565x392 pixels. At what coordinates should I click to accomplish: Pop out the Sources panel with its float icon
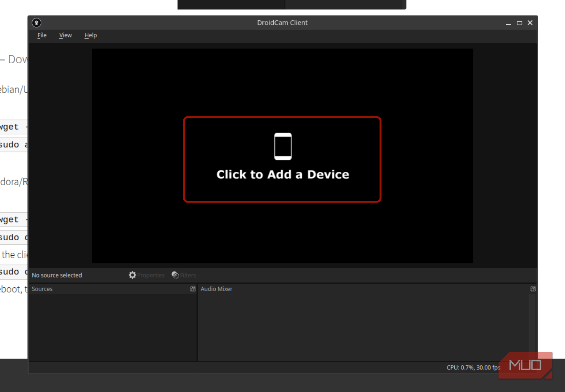click(193, 289)
